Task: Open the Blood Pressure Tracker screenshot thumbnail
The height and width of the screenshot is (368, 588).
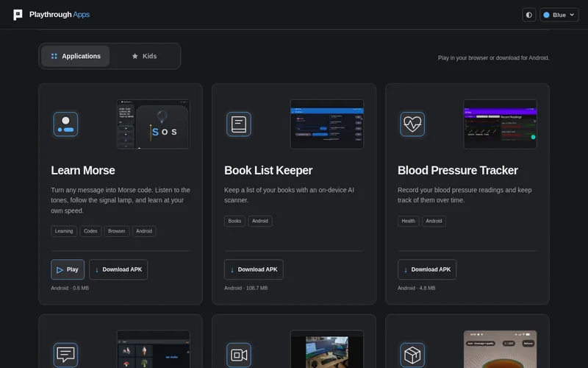Action: point(501,124)
